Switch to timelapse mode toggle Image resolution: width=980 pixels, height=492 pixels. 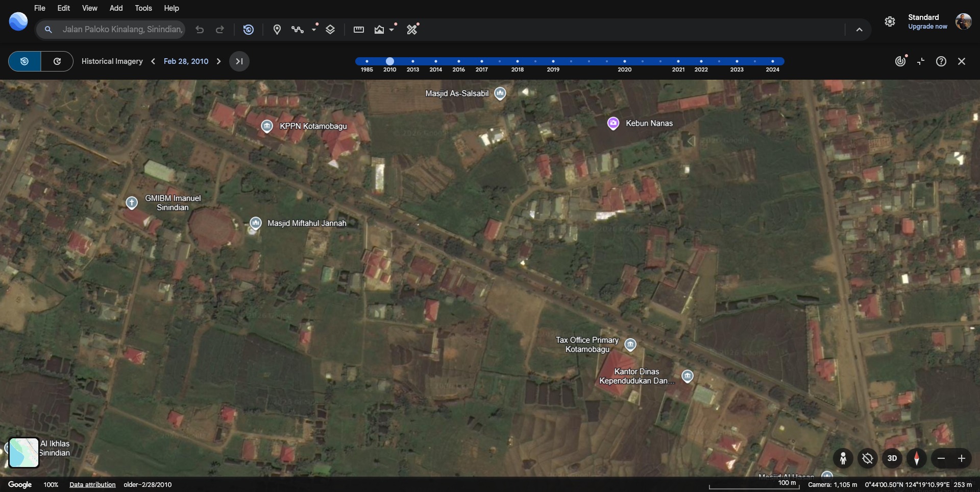(57, 61)
